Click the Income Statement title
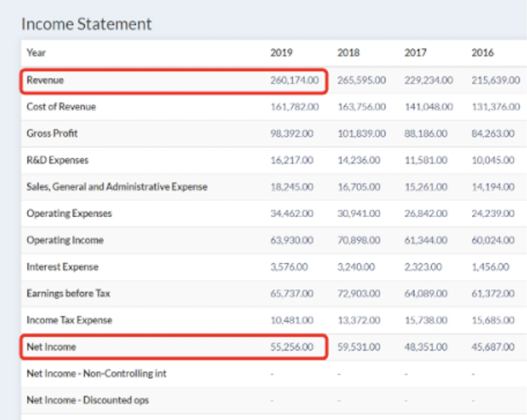527x420 pixels. pos(86,23)
